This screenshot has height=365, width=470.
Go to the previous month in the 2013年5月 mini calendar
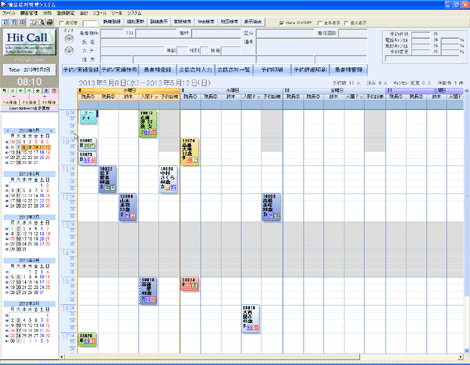coord(8,131)
